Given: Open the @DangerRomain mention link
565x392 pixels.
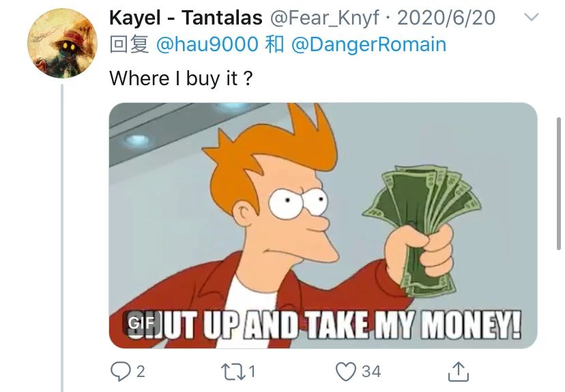Looking at the screenshot, I should point(368,44).
